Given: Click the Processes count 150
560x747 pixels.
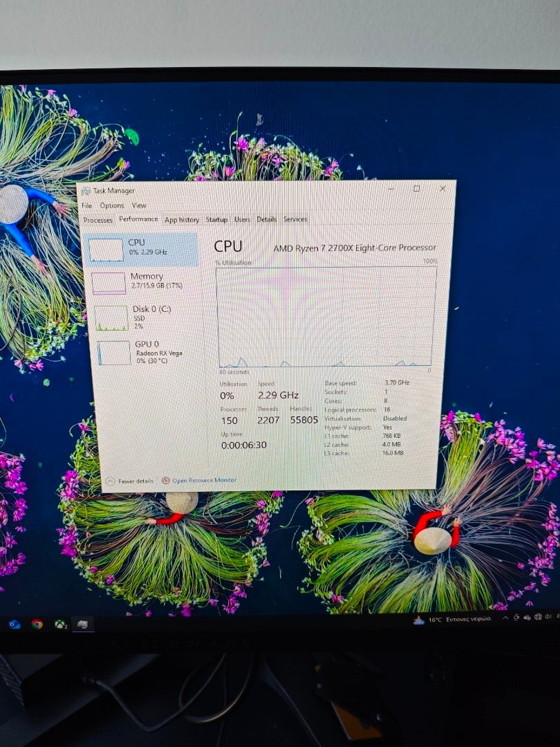Looking at the screenshot, I should point(229,421).
